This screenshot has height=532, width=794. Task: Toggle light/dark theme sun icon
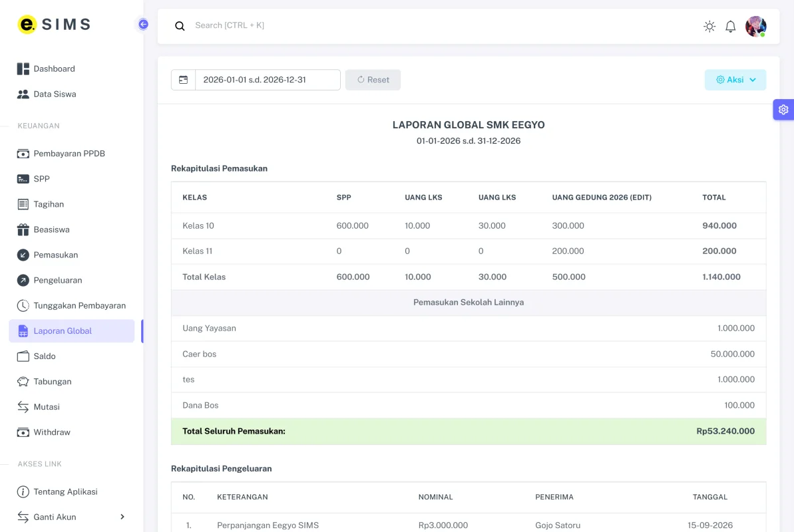[x=709, y=27]
